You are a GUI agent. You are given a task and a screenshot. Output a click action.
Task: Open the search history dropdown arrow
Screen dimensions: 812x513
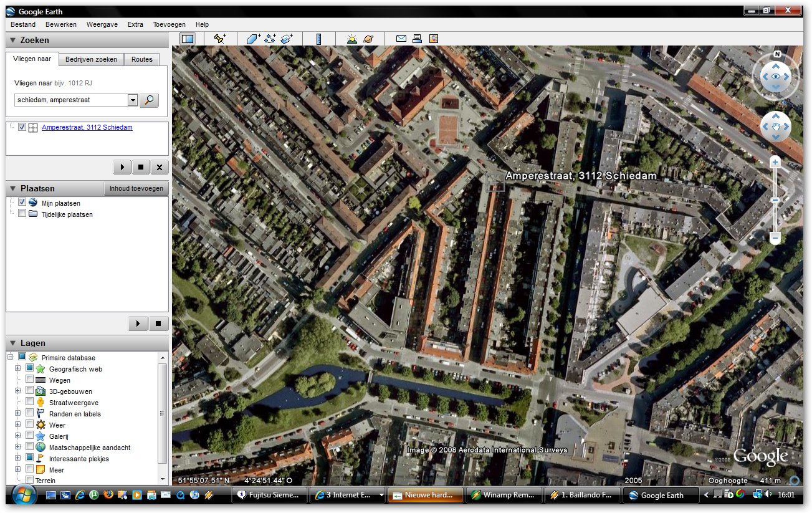point(132,100)
